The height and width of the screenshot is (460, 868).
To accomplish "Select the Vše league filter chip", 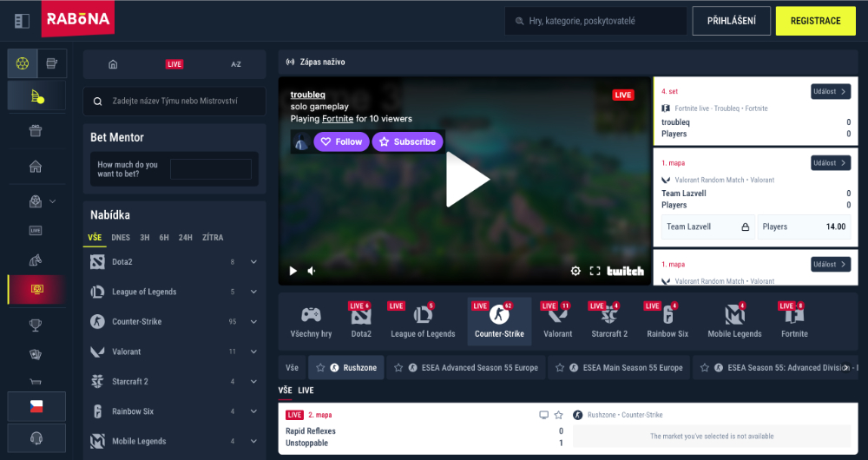I will tap(292, 367).
